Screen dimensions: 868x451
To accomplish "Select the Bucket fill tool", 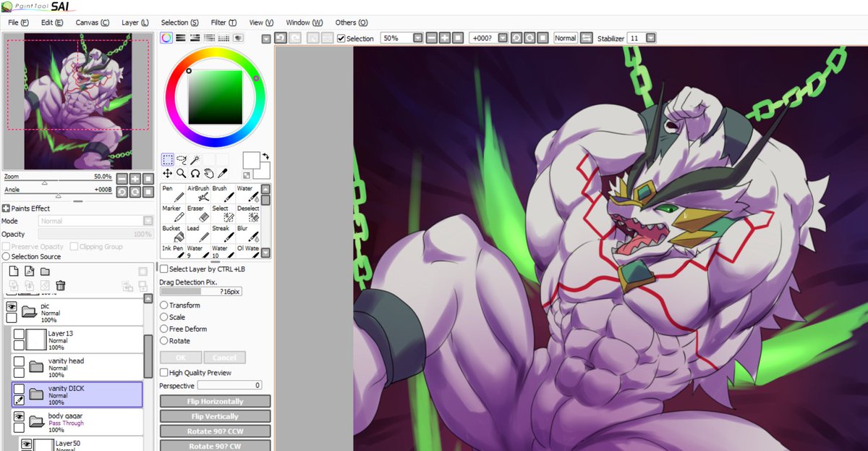I will tap(172, 233).
